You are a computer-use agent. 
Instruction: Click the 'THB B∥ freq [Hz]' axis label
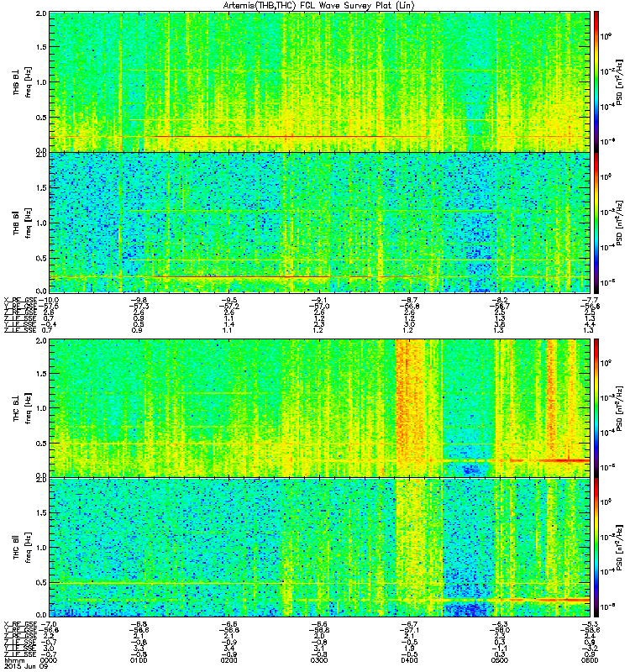coord(22,223)
